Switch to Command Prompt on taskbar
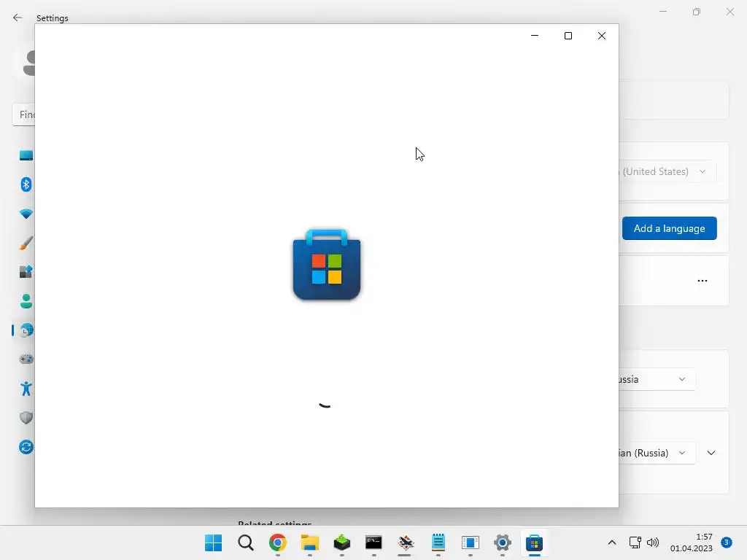The image size is (747, 560). [373, 542]
